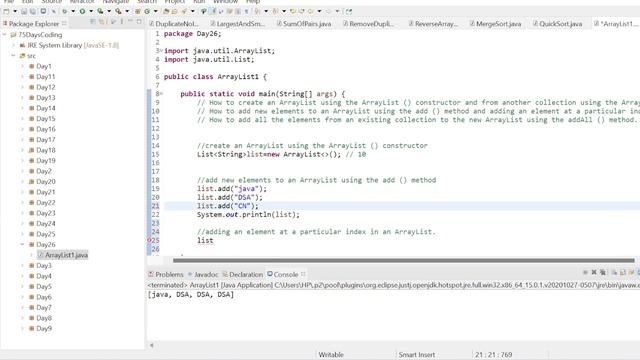Image resolution: width=640 pixels, height=360 pixels.
Task: Click the Debug bug icon
Action: [65, 11]
